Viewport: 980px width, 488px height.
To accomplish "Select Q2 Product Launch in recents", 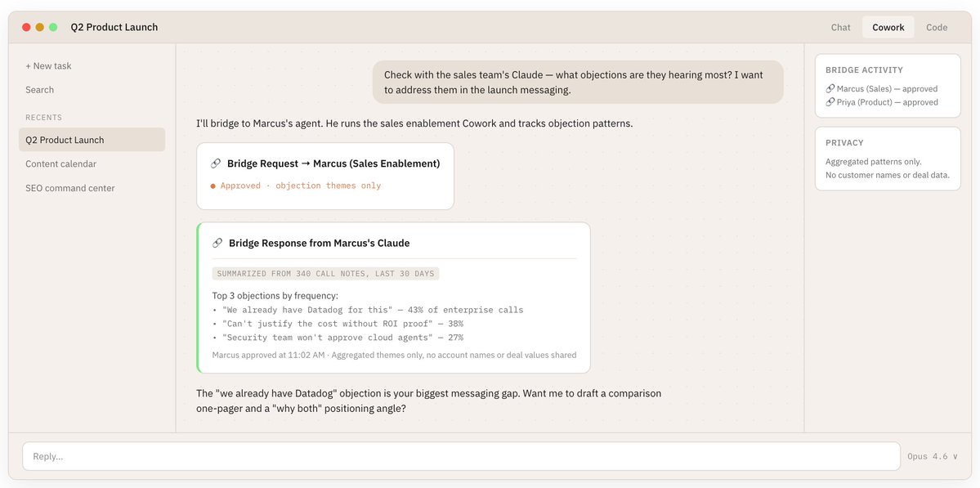I will [x=92, y=140].
